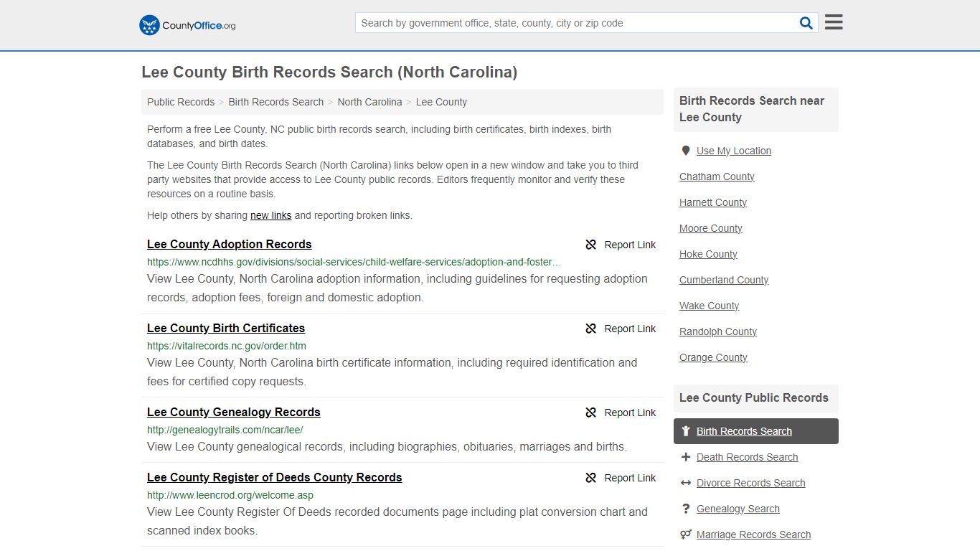Open Hoke County link

[708, 254]
